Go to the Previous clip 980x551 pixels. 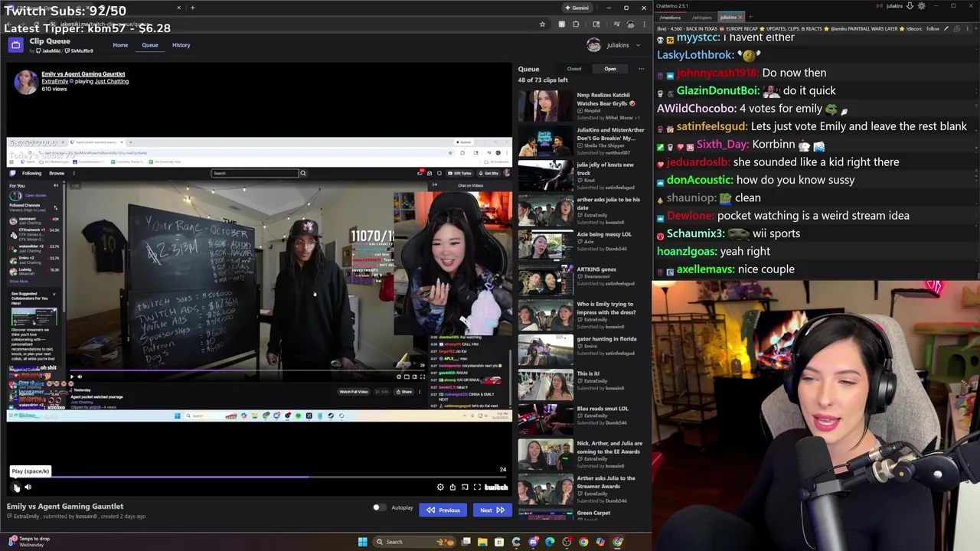(443, 510)
